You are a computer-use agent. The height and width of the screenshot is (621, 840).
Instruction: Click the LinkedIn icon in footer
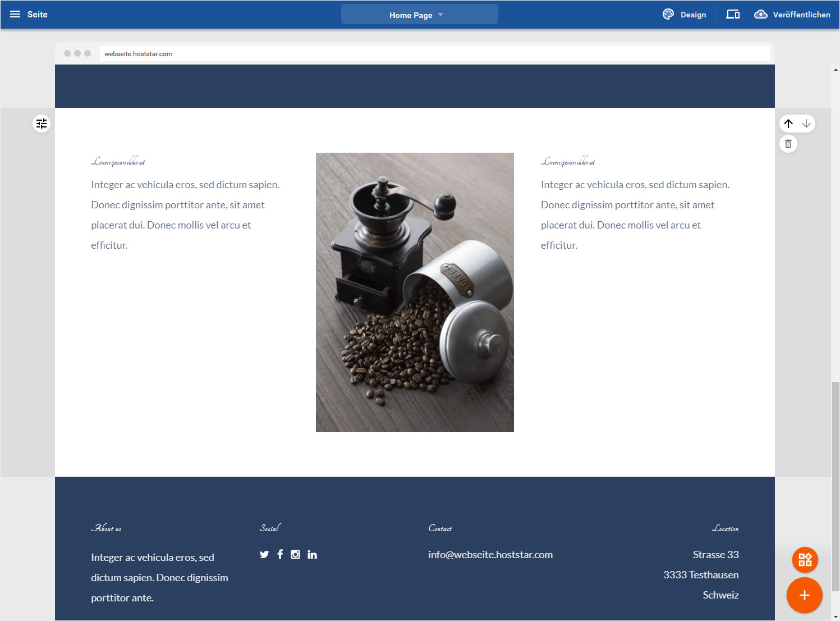pos(312,555)
